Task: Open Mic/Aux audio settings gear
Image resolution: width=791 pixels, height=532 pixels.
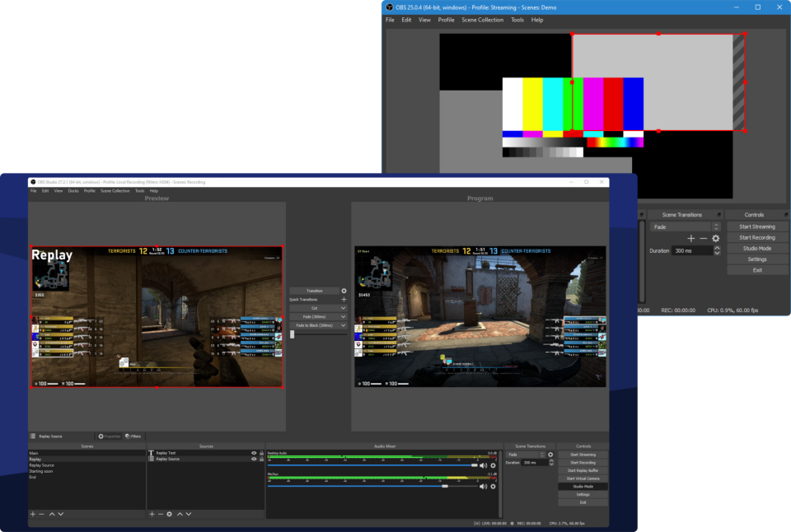Action: pyautogui.click(x=493, y=487)
